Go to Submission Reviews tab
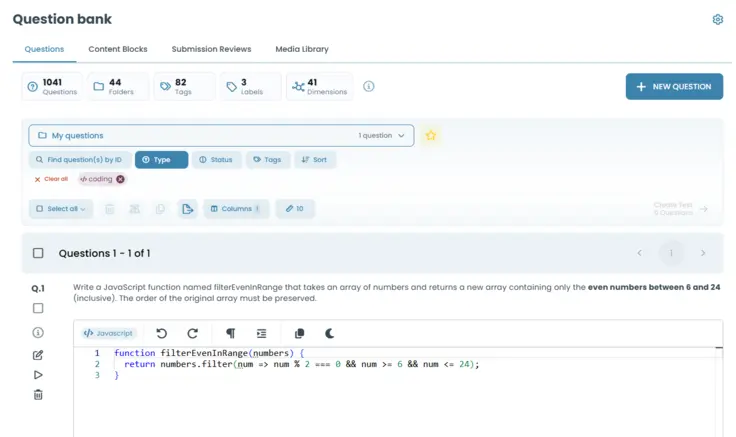This screenshot has width=736, height=437. click(211, 49)
